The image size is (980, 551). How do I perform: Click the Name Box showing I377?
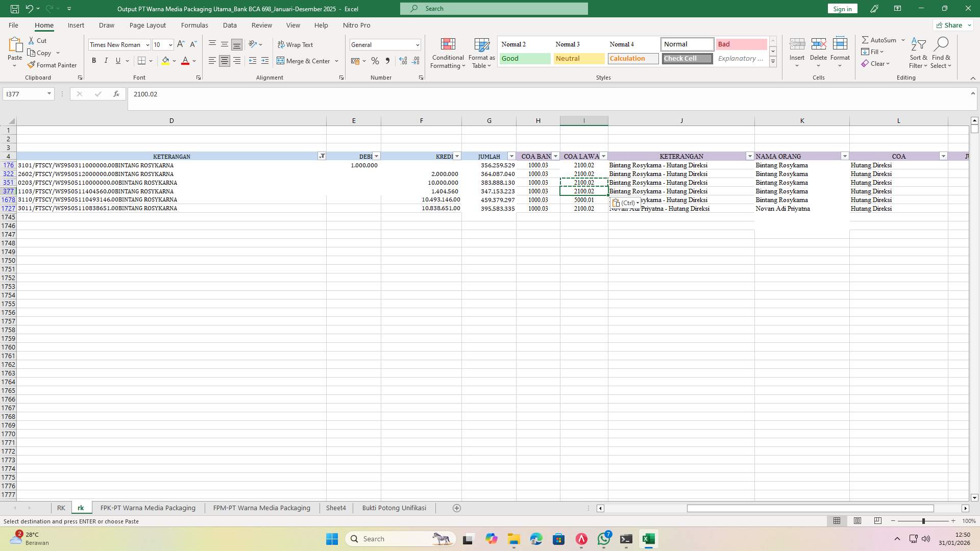click(24, 94)
